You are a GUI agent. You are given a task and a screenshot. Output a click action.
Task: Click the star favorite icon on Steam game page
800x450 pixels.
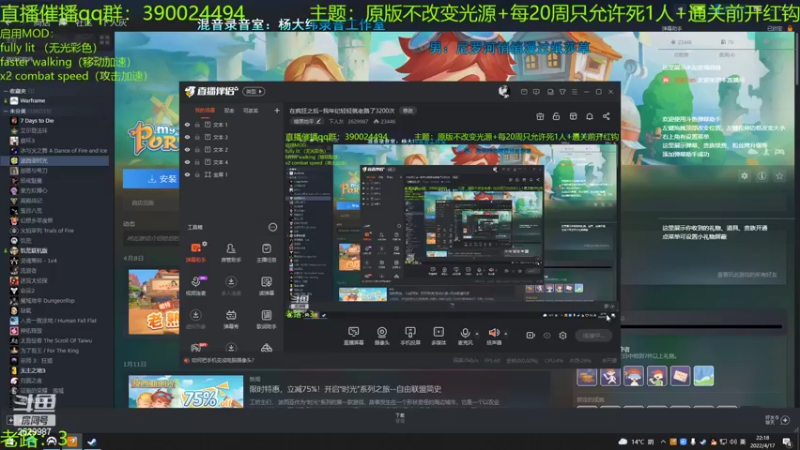coord(779,176)
